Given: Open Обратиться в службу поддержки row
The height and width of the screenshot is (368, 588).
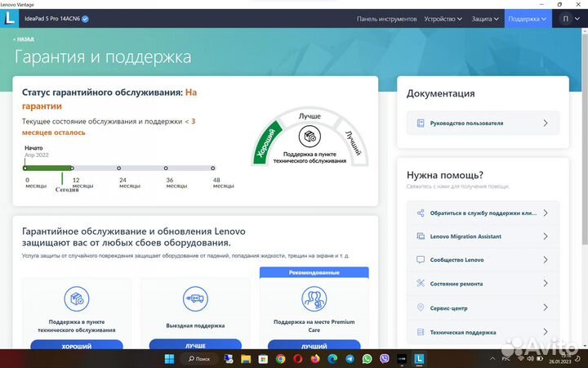Looking at the screenshot, I should tap(483, 213).
